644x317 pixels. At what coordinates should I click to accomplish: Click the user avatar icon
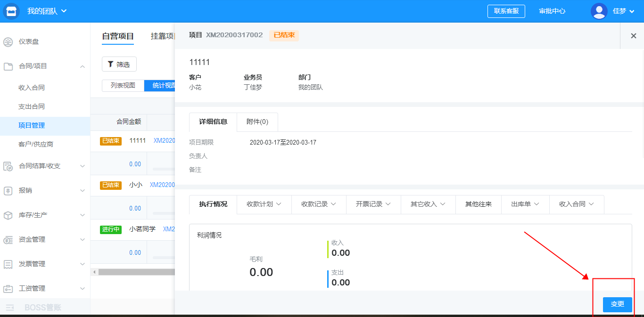pos(599,11)
